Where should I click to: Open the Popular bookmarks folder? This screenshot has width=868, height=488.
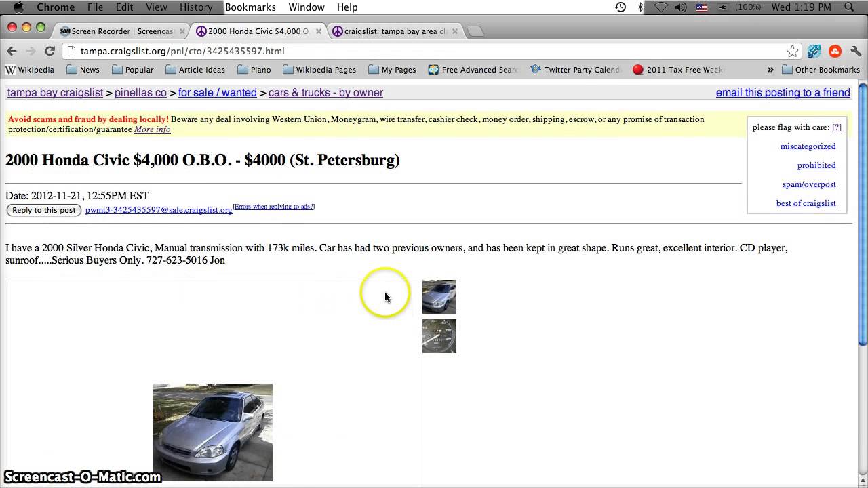[x=132, y=70]
